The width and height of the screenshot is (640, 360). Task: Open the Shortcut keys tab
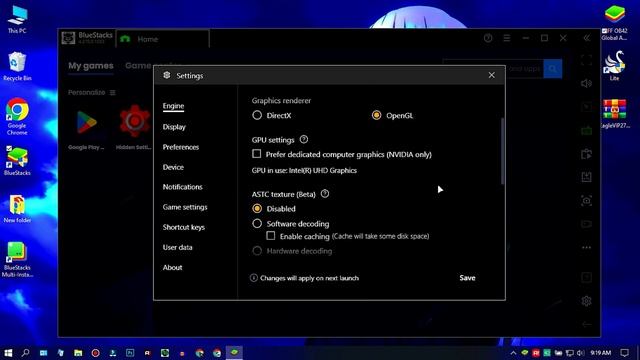point(184,227)
